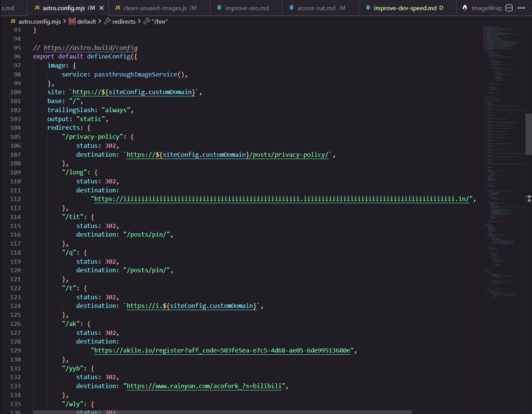Switch to the improve-dev-speed.md tab
This screenshot has width=532, height=414.
tap(405, 8)
